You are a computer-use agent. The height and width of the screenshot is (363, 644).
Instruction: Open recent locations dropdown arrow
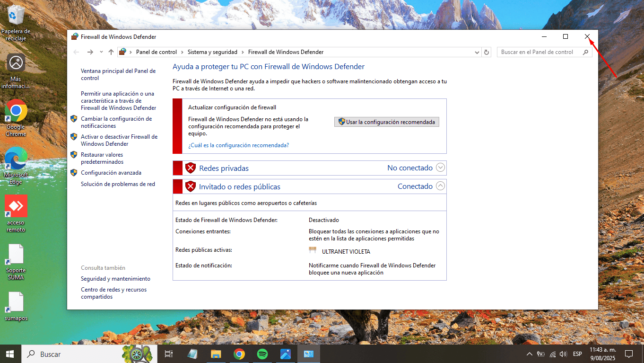point(101,52)
